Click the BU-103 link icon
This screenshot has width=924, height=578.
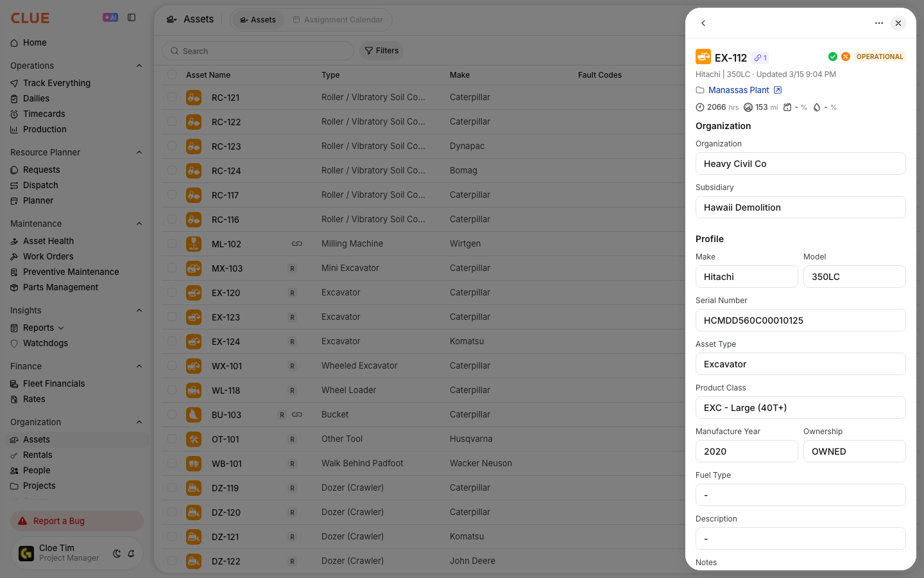pyautogui.click(x=297, y=415)
